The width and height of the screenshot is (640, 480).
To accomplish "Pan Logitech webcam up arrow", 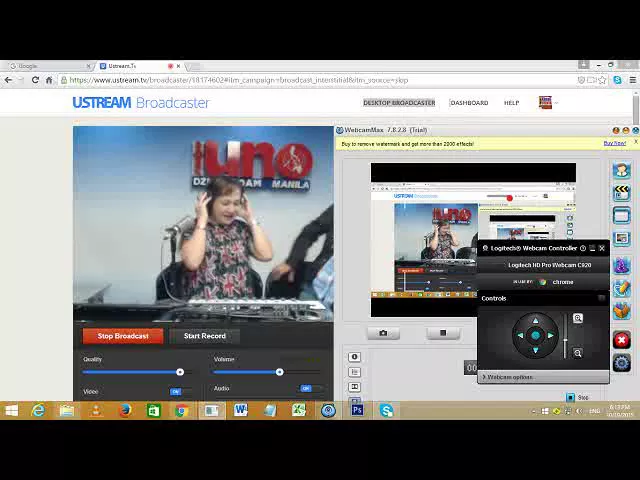I will 536,321.
